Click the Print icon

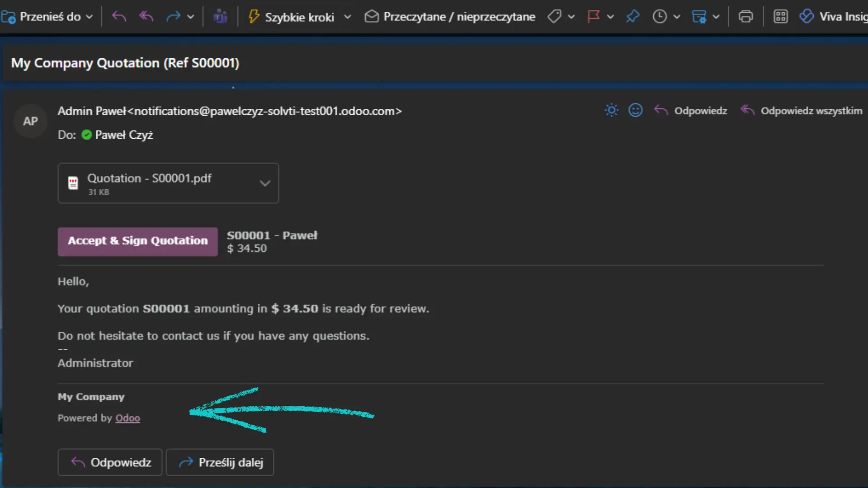click(x=745, y=17)
